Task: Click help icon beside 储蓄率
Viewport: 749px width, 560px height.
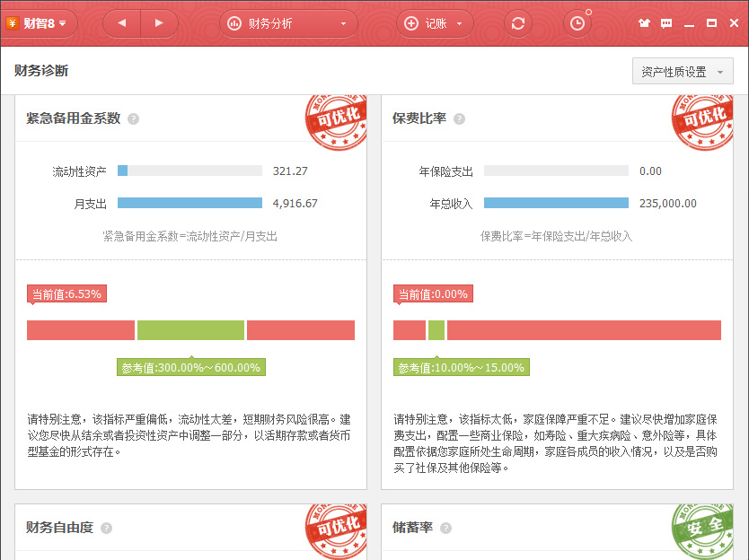Action: (445, 528)
